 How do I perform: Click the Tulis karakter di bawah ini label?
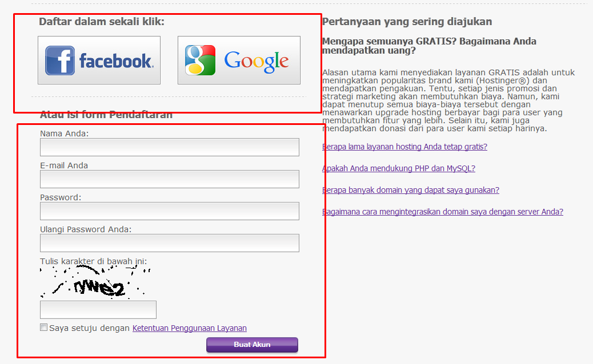click(x=94, y=261)
